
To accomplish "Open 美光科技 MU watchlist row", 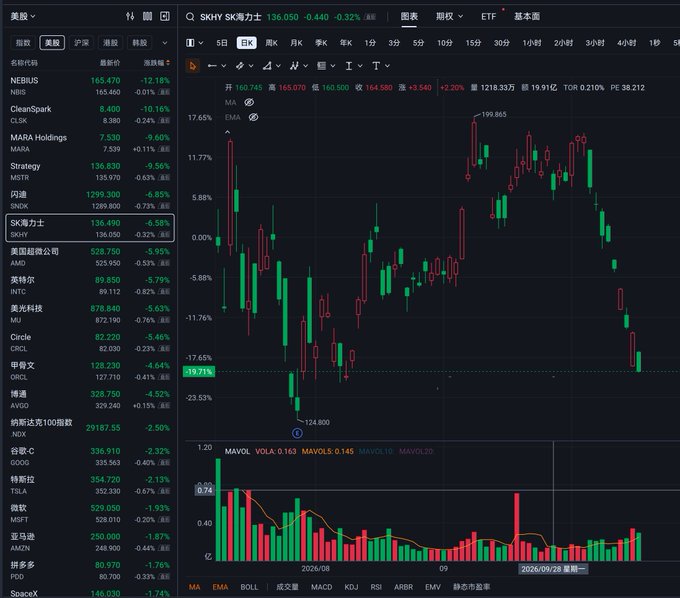I will click(90, 314).
